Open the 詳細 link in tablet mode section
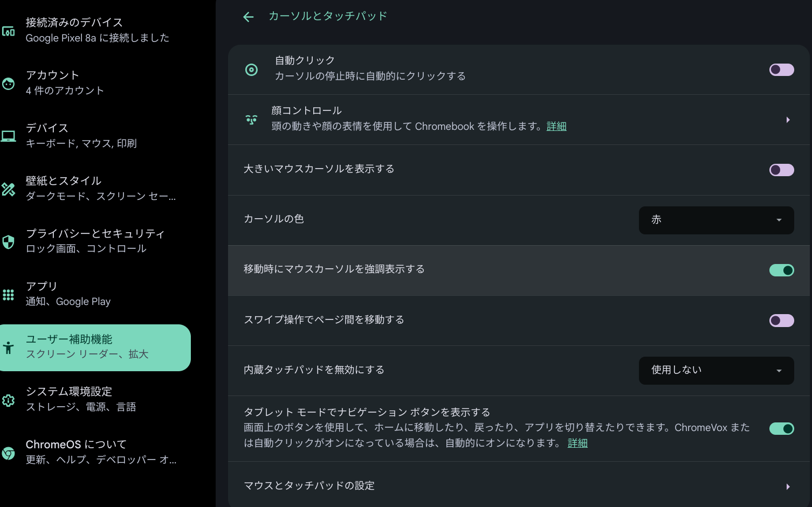This screenshot has height=507, width=812. (x=577, y=443)
